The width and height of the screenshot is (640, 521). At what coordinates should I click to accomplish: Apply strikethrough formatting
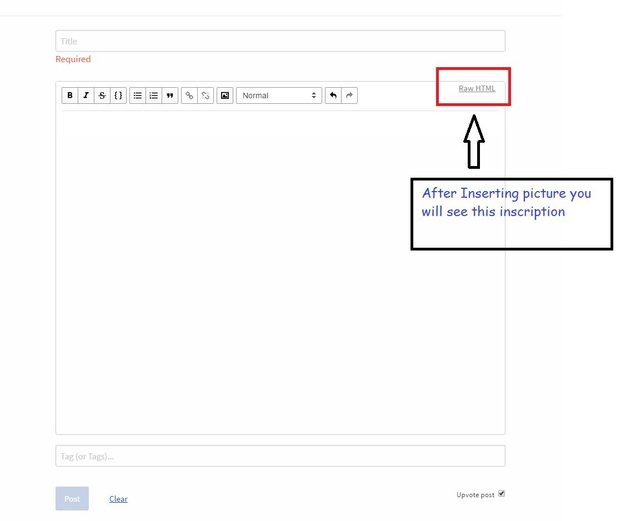coord(102,96)
